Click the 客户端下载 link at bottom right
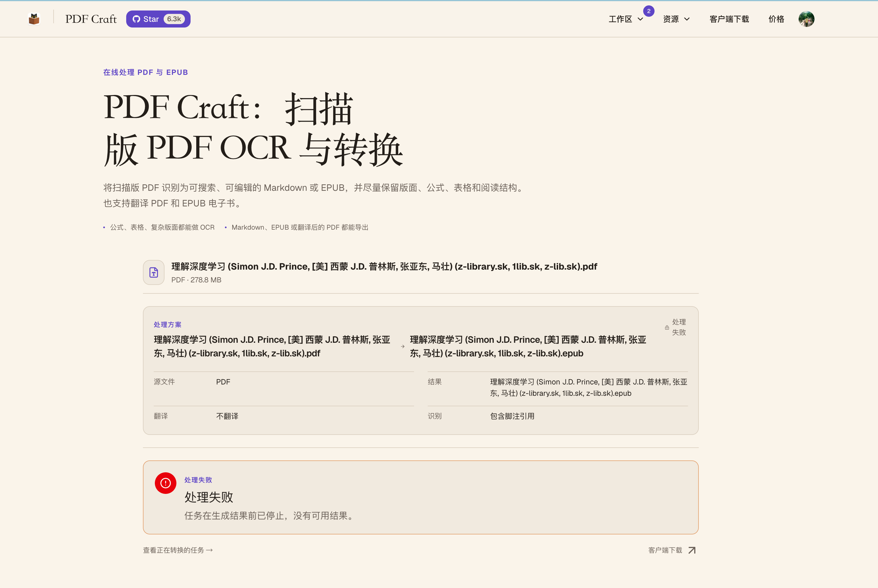 click(x=665, y=550)
